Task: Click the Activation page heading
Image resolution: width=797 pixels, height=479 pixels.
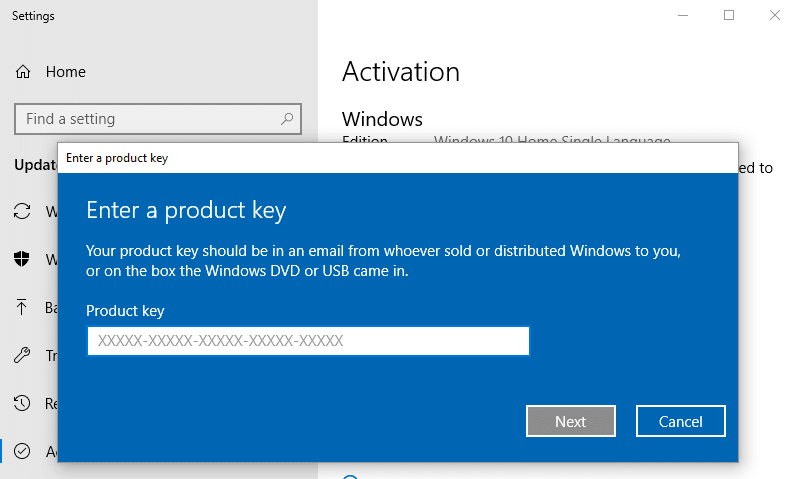Action: point(401,71)
